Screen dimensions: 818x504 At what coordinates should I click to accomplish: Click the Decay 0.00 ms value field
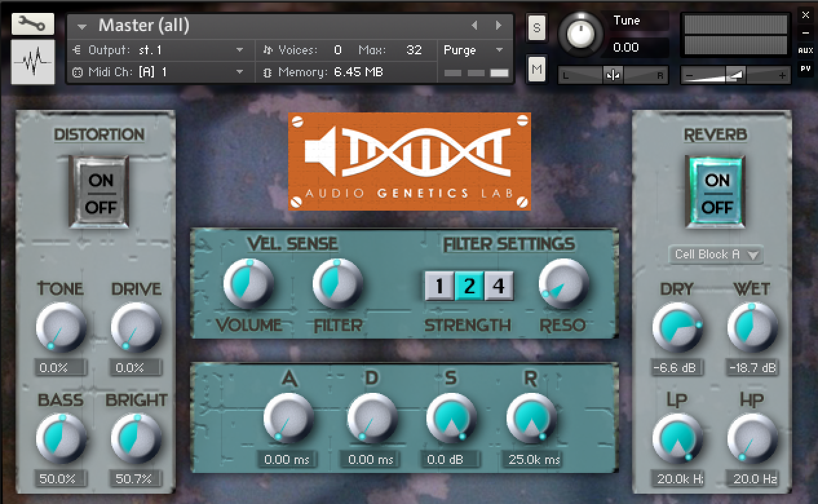tap(370, 459)
